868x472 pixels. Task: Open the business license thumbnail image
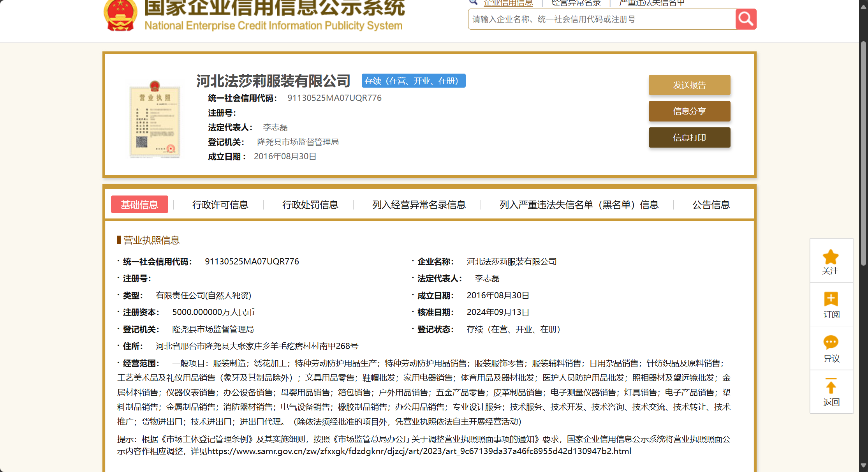(x=155, y=119)
